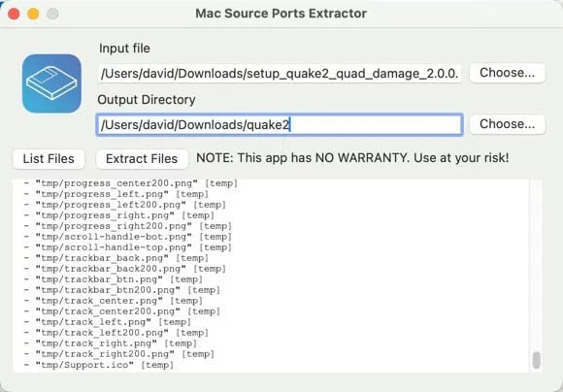This screenshot has width=563, height=392.
Task: Close the Mac Source Ports Extractor window
Action: [14, 14]
